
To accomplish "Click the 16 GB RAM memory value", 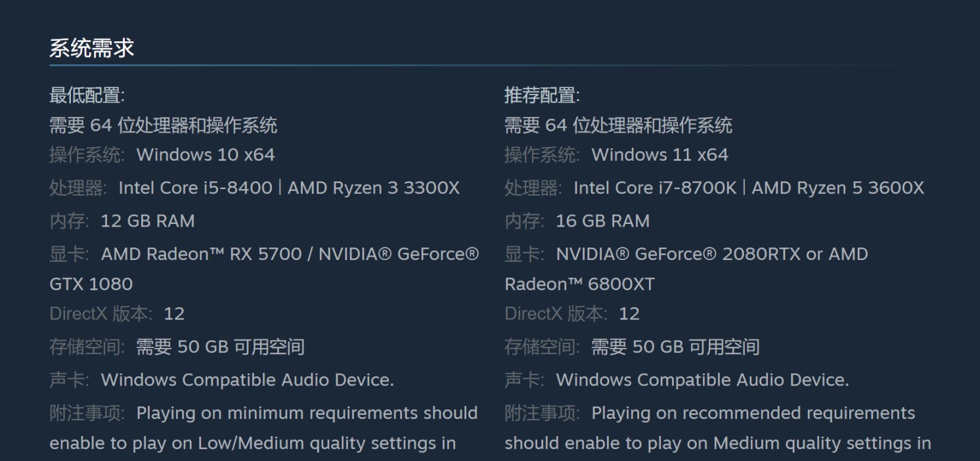I will point(603,221).
